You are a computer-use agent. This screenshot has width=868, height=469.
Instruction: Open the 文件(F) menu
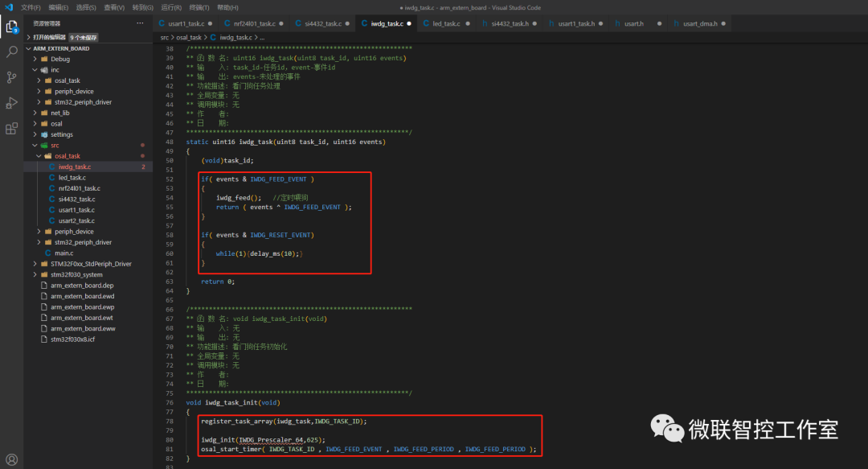point(31,7)
